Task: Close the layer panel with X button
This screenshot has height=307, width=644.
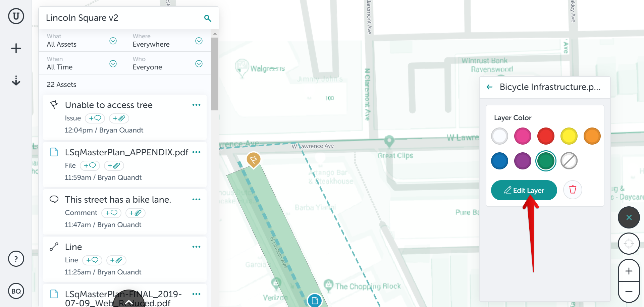Action: point(629,217)
